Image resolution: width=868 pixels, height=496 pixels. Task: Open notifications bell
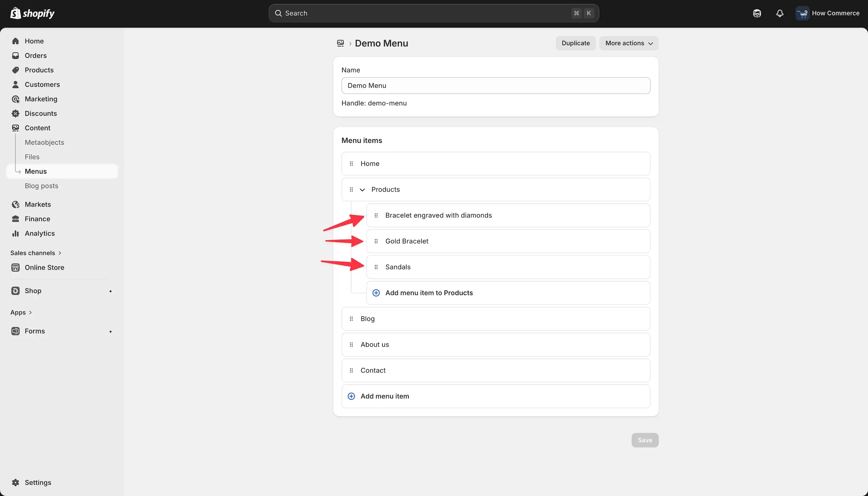[x=780, y=13]
